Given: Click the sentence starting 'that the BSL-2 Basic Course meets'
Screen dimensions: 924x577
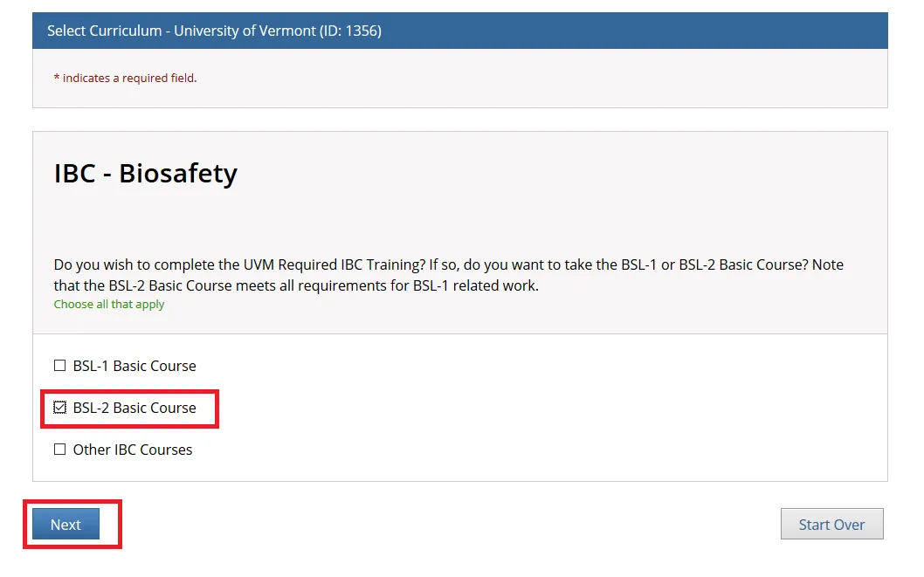Looking at the screenshot, I should (296, 285).
